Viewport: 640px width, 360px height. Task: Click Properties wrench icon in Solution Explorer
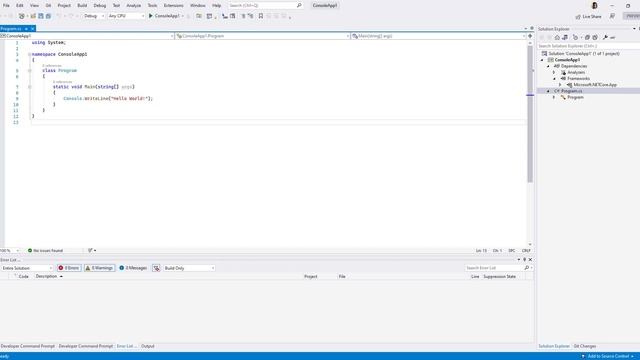point(605,38)
